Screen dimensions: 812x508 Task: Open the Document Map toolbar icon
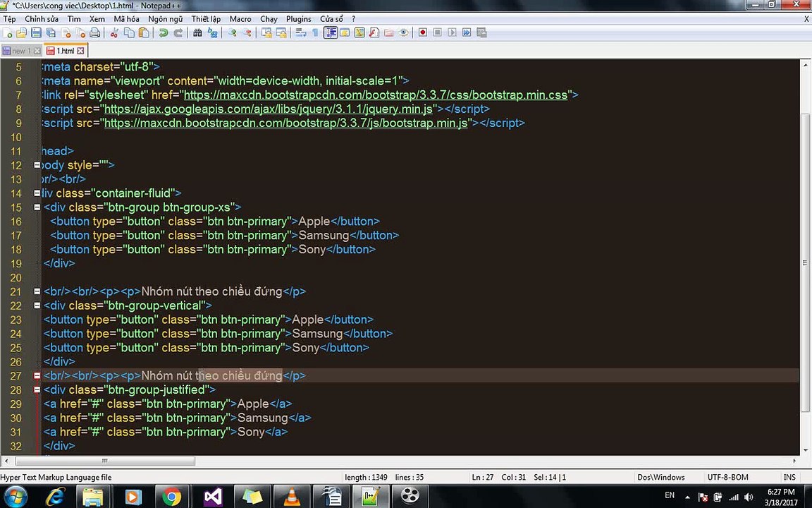pos(359,32)
